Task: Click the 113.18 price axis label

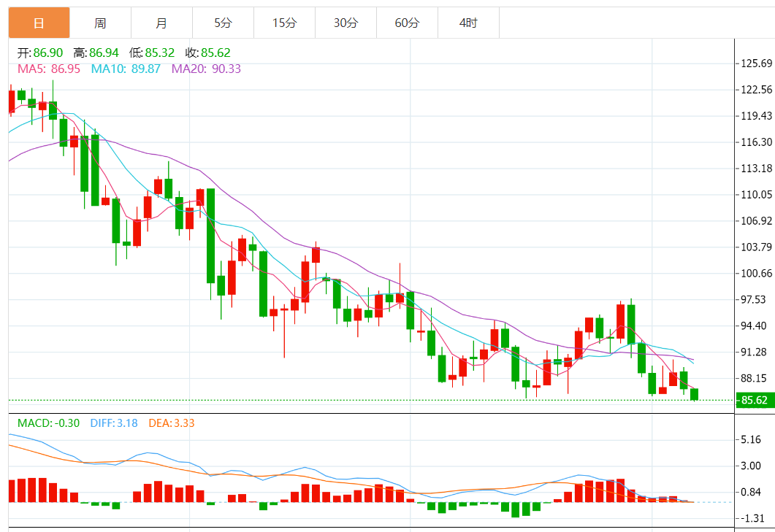Action: [756, 169]
